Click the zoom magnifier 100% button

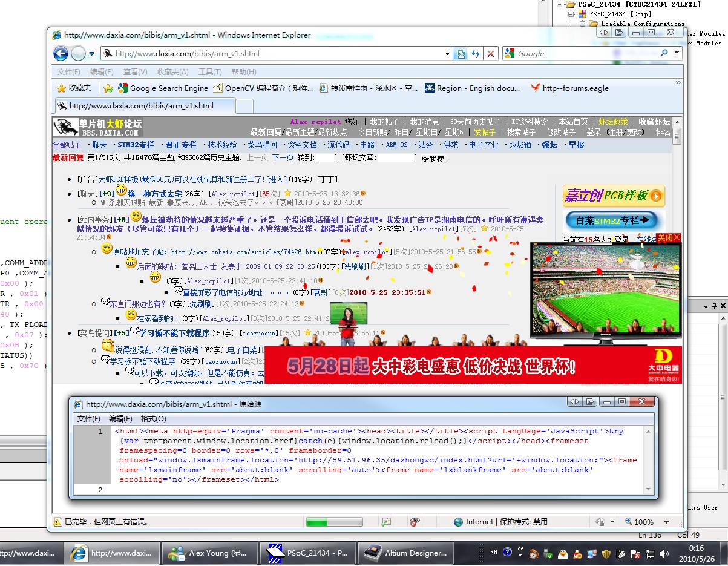pos(638,522)
